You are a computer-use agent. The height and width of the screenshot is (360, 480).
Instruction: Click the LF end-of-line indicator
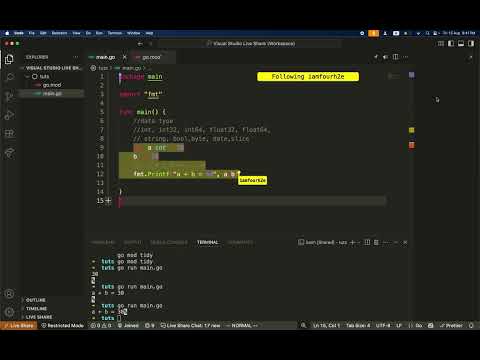pos(399,325)
